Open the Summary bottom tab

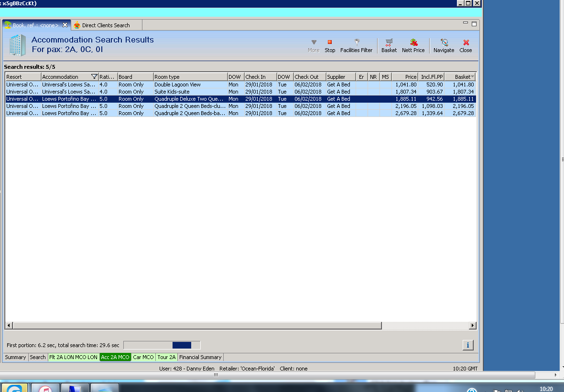pos(15,357)
